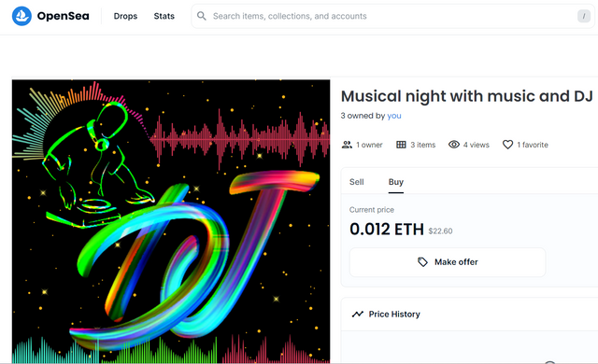
Task: Click the slash shortcut key badge
Action: (583, 16)
